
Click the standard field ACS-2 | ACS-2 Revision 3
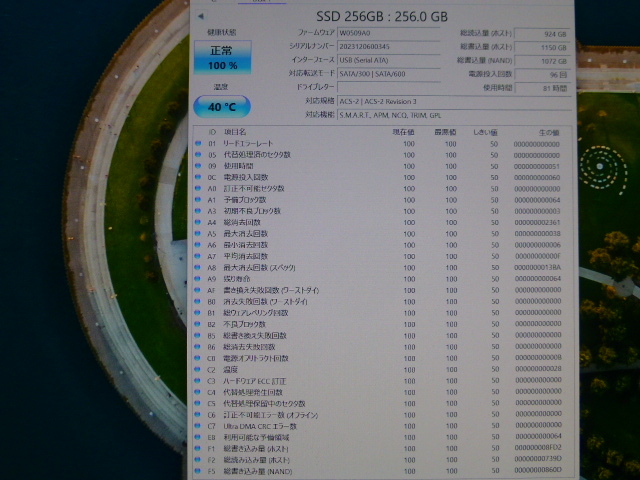[x=454, y=101]
